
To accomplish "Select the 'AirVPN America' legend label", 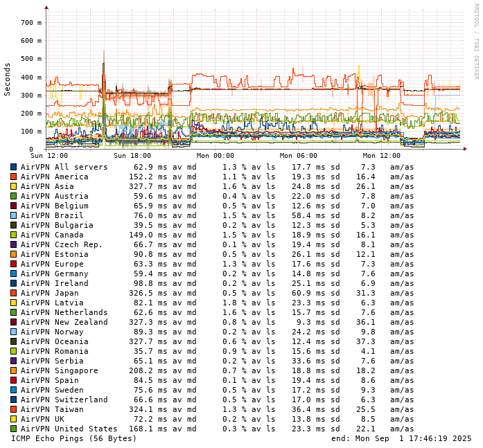I will pyautogui.click(x=55, y=177).
